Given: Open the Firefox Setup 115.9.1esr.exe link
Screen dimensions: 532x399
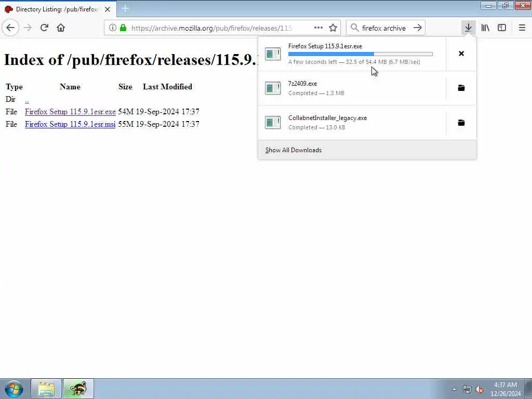Looking at the screenshot, I should (70, 112).
